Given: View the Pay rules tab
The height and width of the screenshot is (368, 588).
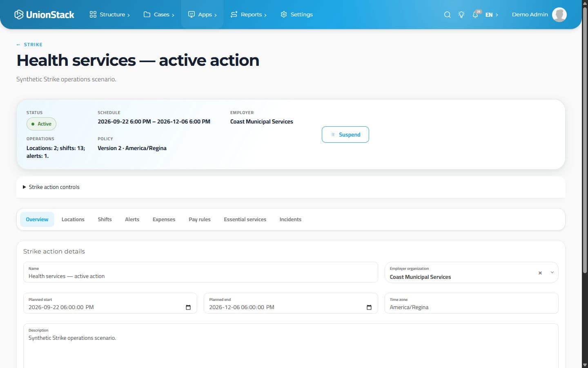Looking at the screenshot, I should [x=200, y=220].
